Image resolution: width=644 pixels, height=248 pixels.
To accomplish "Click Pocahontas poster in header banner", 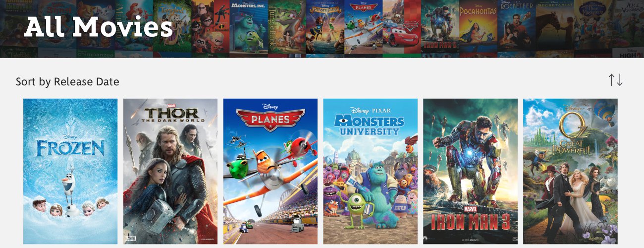I will coord(478,26).
